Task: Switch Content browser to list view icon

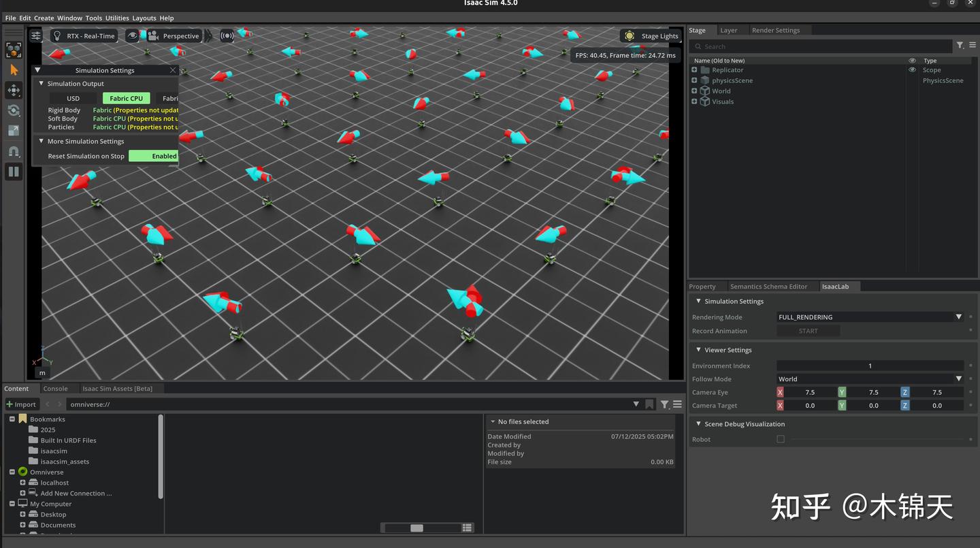Action: [467, 528]
